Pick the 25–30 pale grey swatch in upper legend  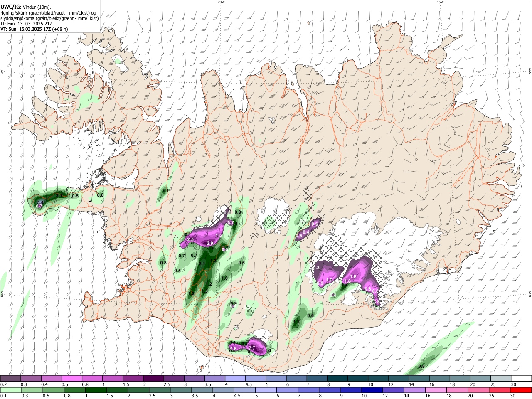click(501, 379)
